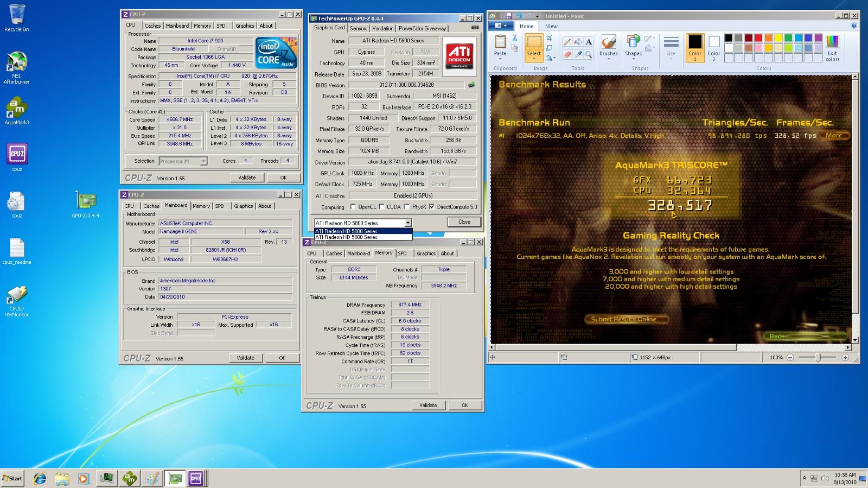Switch to Caches tab in top CPU-Z window

click(x=152, y=26)
